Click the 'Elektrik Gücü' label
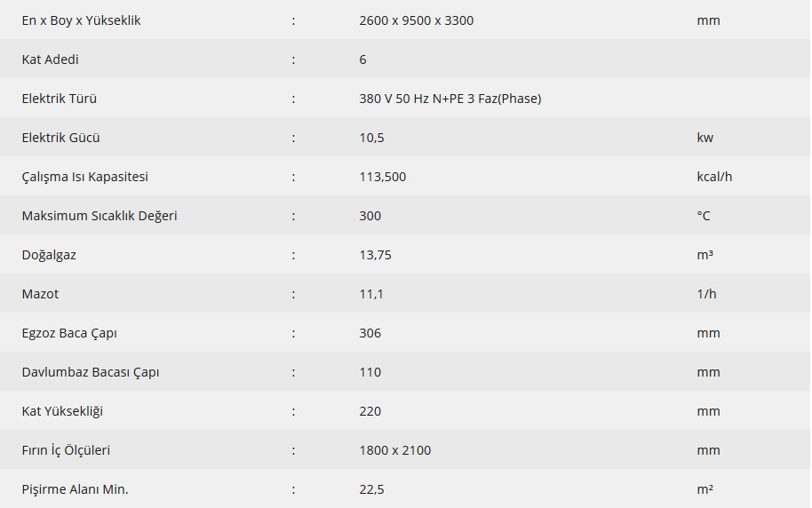The image size is (812, 508). click(60, 138)
